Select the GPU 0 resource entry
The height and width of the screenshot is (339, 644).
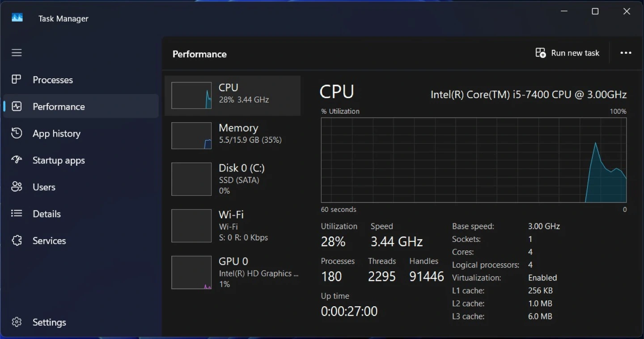[x=233, y=272]
